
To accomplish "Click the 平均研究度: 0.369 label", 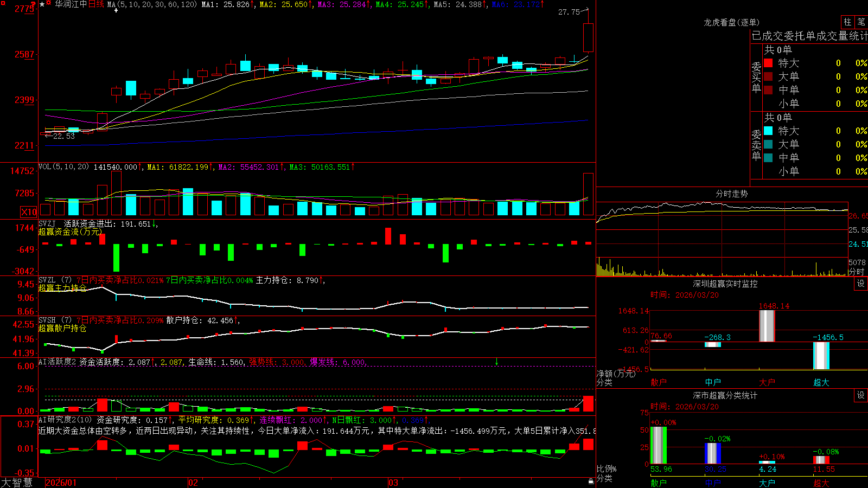I will pyautogui.click(x=216, y=420).
